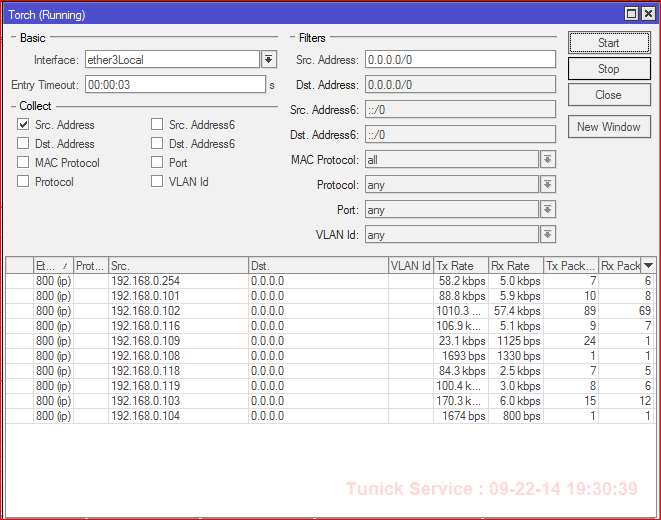661x520 pixels.
Task: Click the Entry Timeout field
Action: click(175, 85)
